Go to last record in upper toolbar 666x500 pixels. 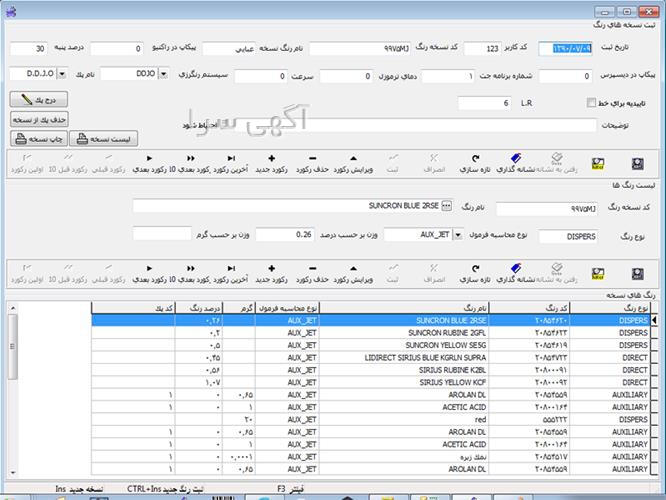[x=231, y=164]
